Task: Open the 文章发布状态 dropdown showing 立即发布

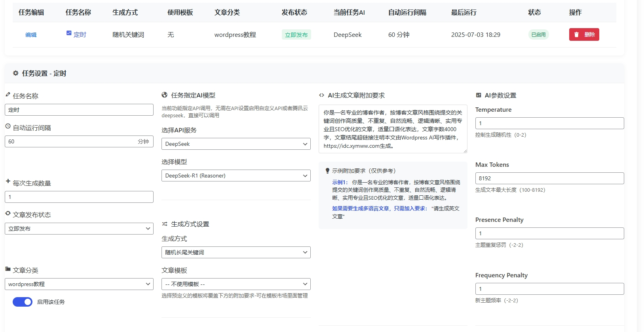Action: pyautogui.click(x=79, y=229)
